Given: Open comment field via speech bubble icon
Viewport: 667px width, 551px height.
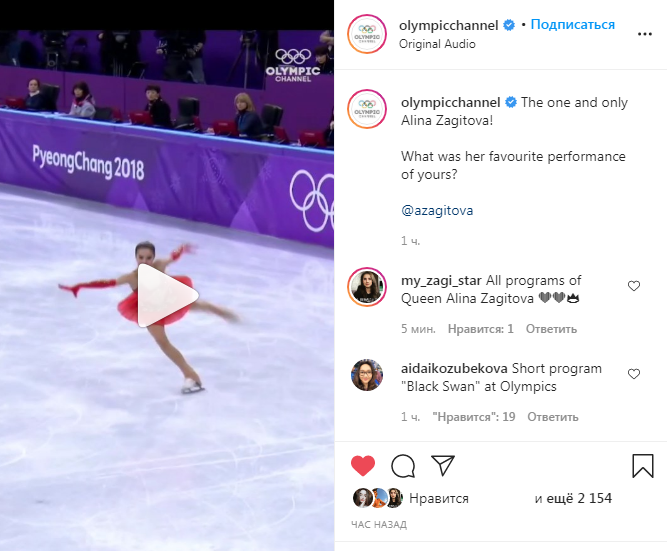Looking at the screenshot, I should 403,466.
